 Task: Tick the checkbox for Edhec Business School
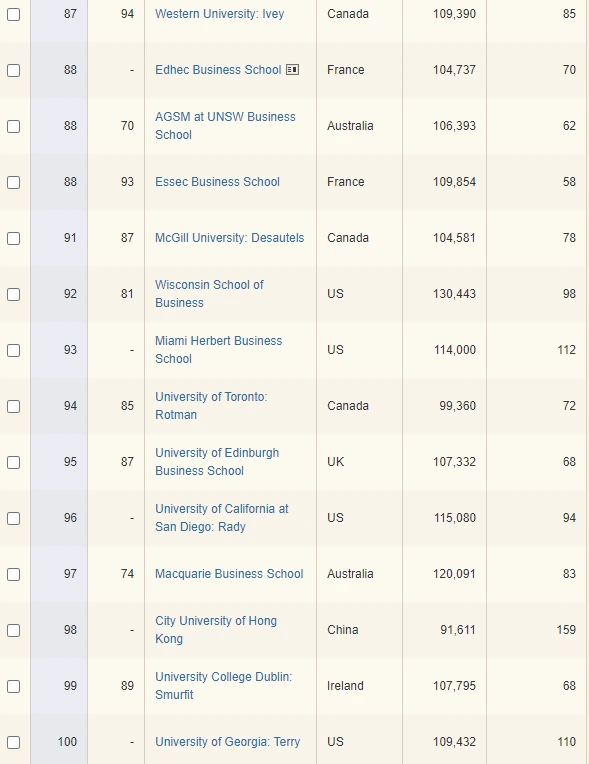[14, 71]
